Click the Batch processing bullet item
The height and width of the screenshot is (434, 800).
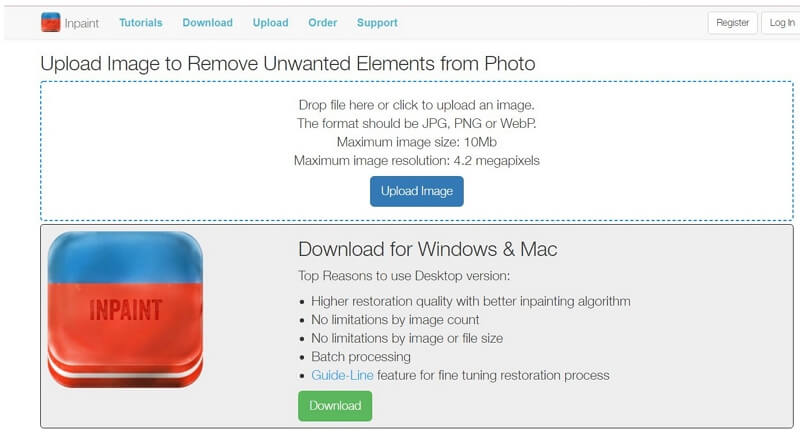[x=361, y=356]
